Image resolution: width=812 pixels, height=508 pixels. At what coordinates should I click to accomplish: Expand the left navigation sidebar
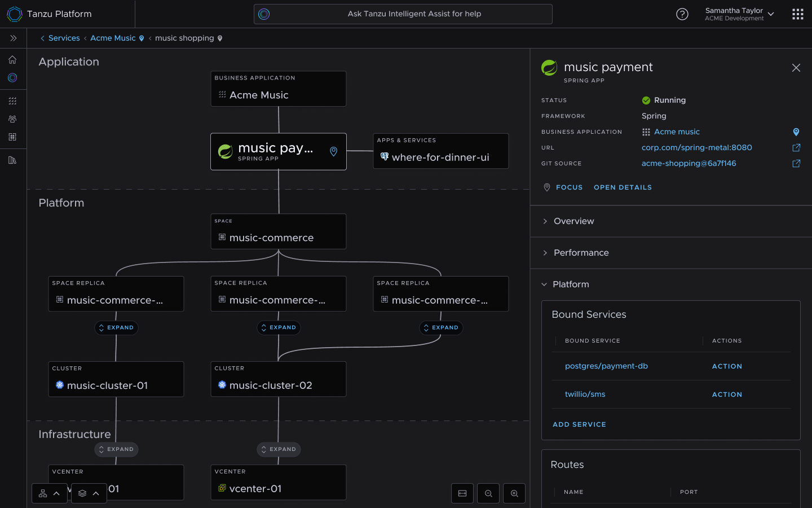13,38
